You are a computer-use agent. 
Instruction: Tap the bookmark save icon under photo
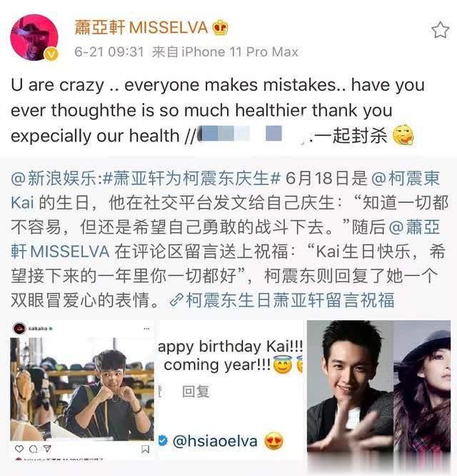pos(145,450)
